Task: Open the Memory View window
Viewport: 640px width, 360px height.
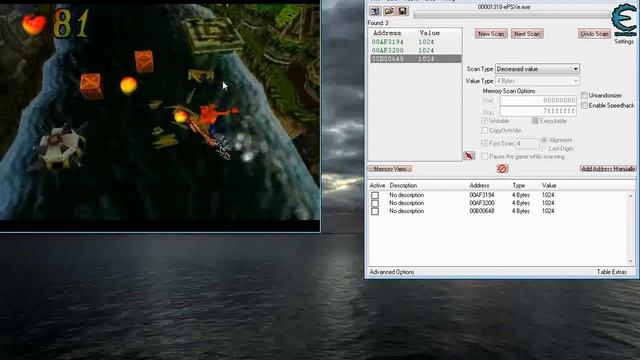Action: click(x=390, y=169)
